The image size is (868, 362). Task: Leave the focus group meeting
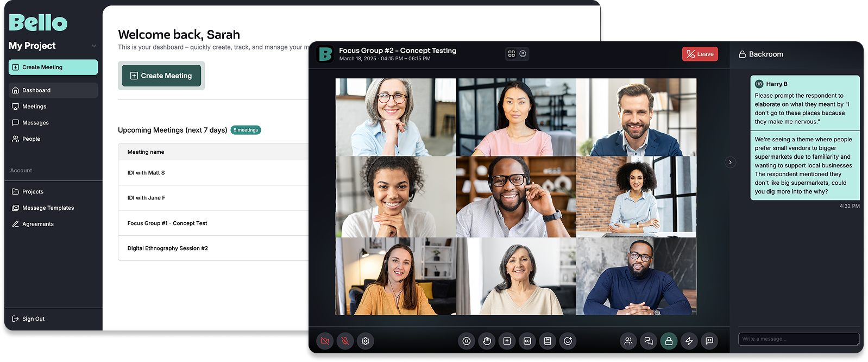pyautogui.click(x=700, y=54)
